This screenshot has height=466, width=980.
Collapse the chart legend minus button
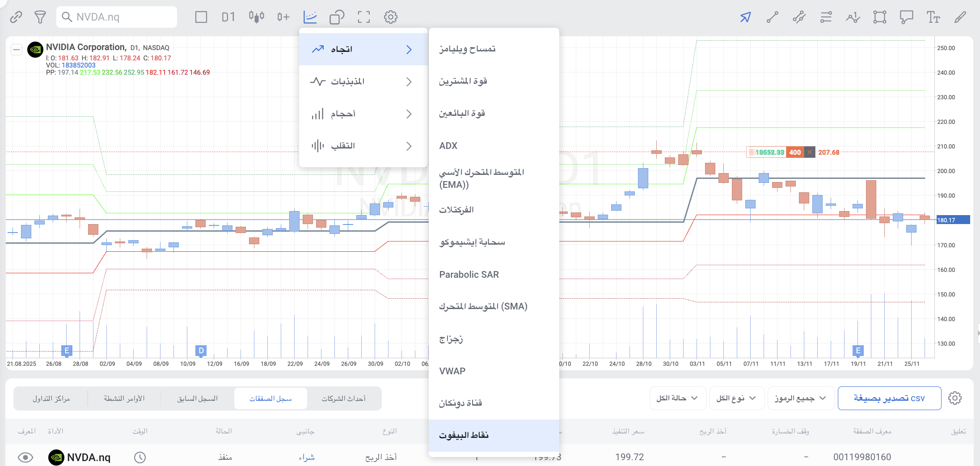tap(17, 49)
